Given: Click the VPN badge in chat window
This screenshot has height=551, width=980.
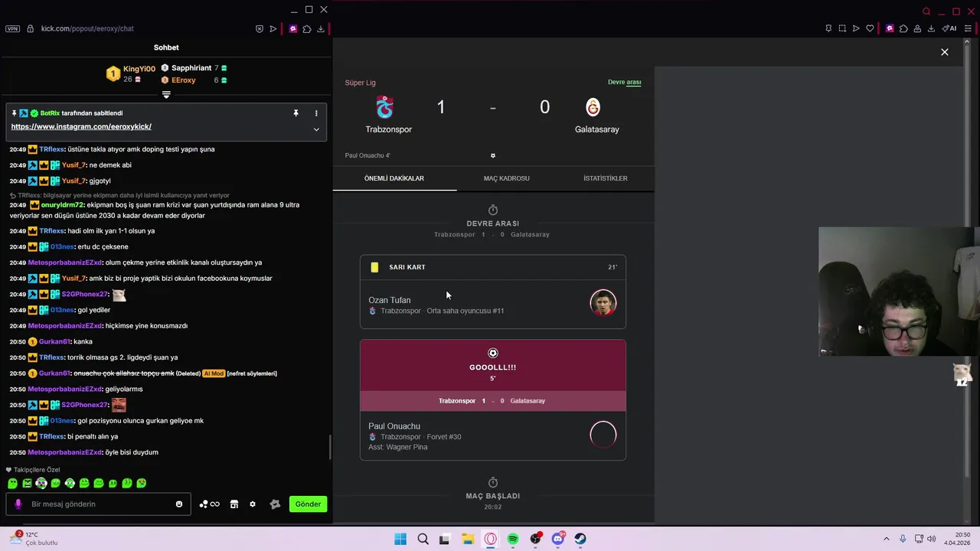Looking at the screenshot, I should pyautogui.click(x=12, y=28).
